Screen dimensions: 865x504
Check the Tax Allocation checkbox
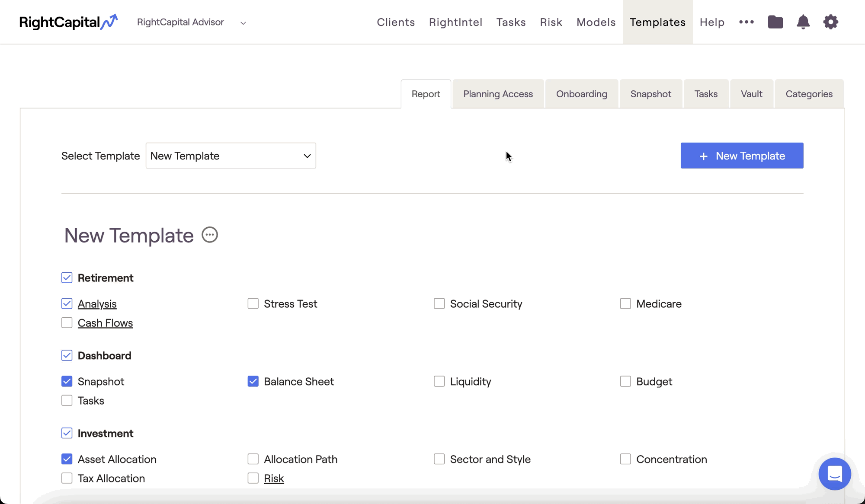click(x=67, y=478)
